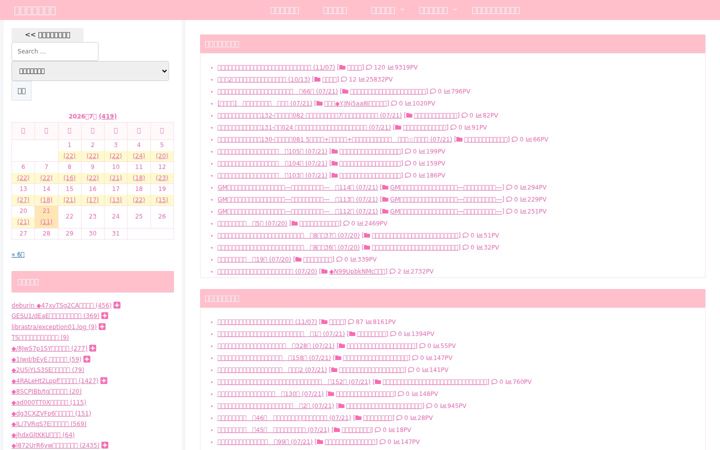Click the folder icon in the 32PV row

[x=367, y=247]
